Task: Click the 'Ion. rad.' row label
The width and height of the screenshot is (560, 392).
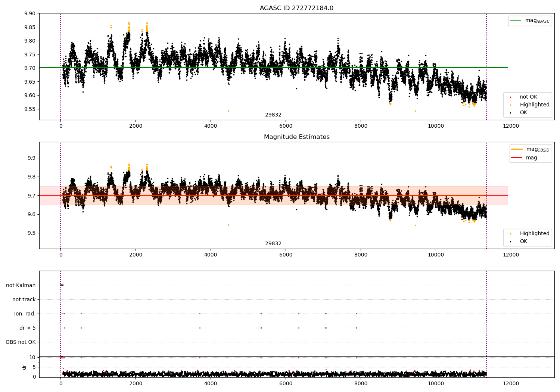Action: click(x=25, y=314)
